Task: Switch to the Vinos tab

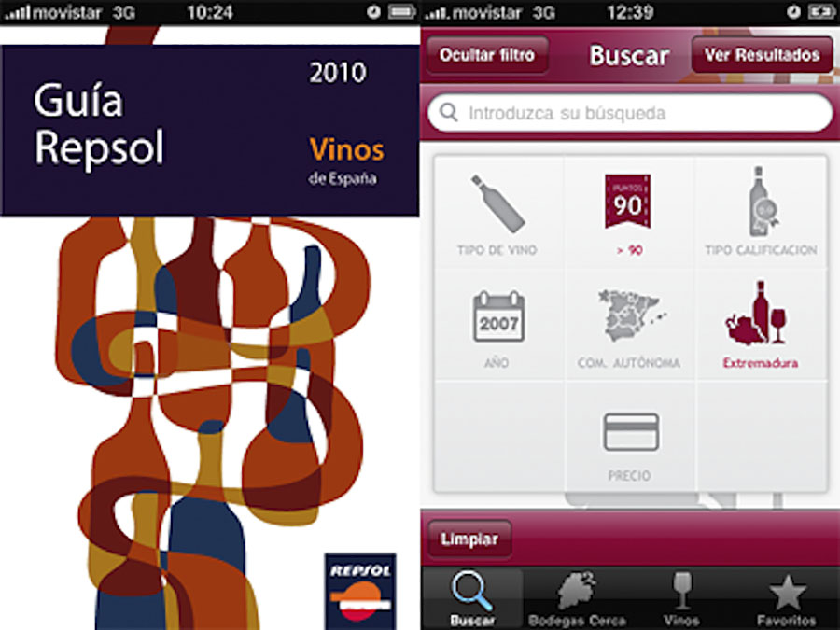Action: coord(681,598)
